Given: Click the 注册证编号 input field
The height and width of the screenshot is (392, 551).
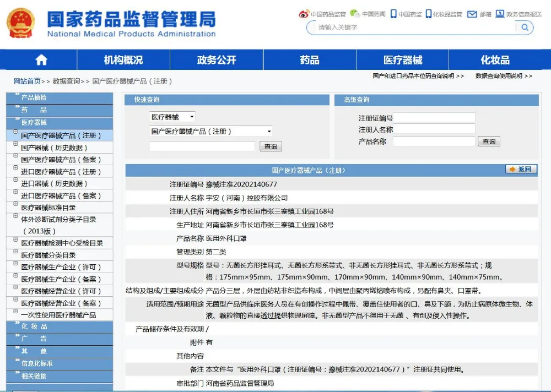Looking at the screenshot, I should pos(434,118).
